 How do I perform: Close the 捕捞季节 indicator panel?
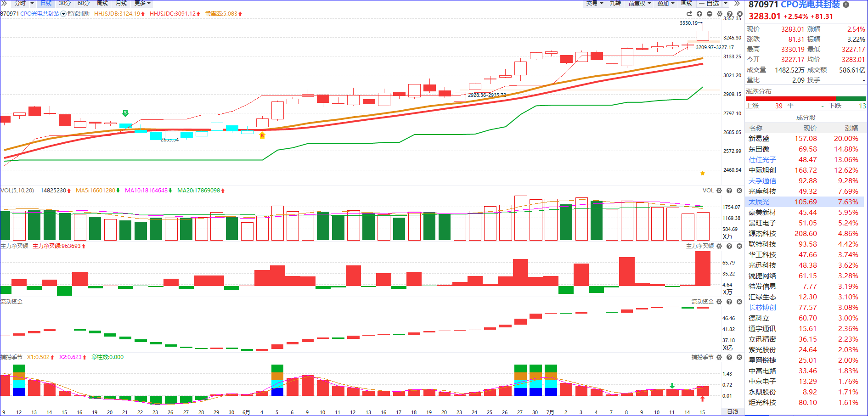(x=739, y=357)
